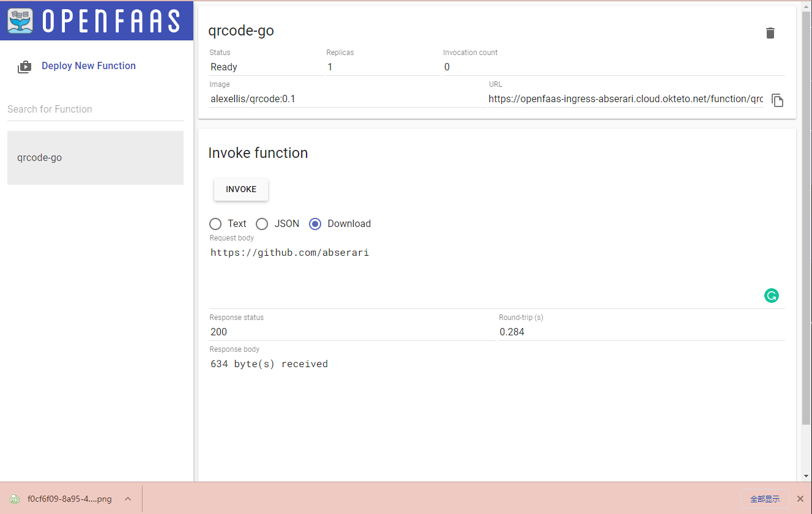This screenshot has height=514, width=812.
Task: Select the JSON response radio button
Action: (x=262, y=224)
